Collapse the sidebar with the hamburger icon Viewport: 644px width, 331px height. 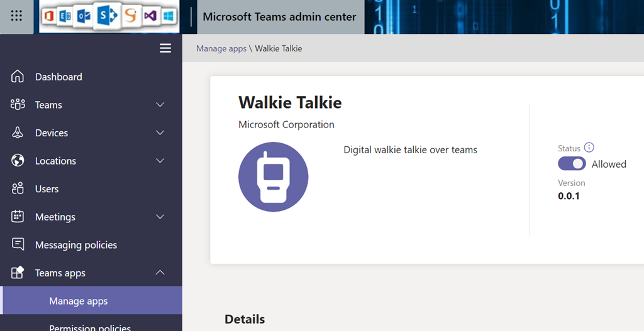tap(165, 48)
